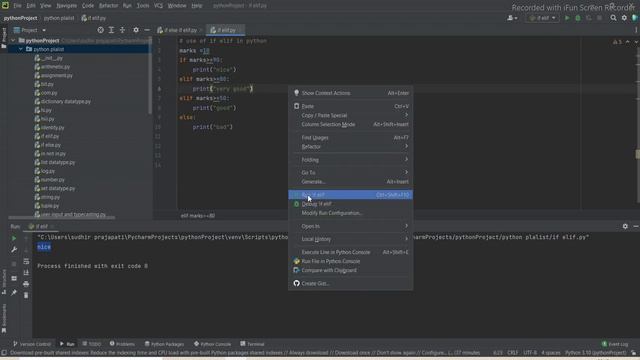
Task: Hide the Project panel with the minus icon
Action: 147,30
